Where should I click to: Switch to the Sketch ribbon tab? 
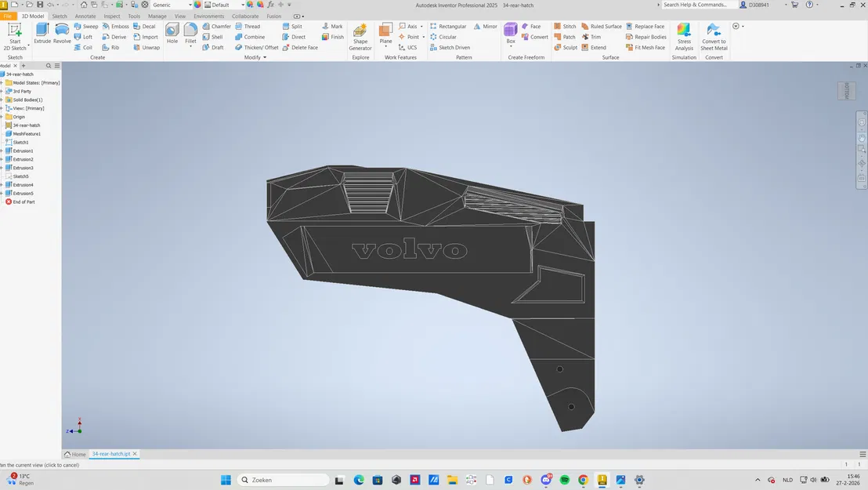tap(59, 16)
